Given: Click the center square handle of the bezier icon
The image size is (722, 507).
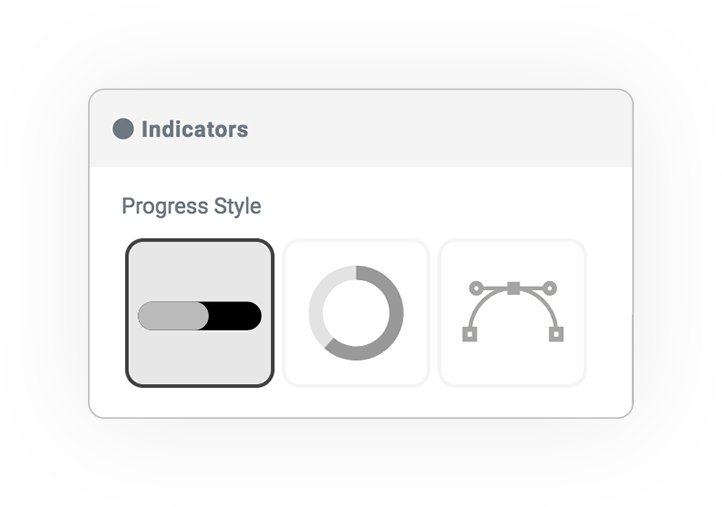Looking at the screenshot, I should [513, 288].
